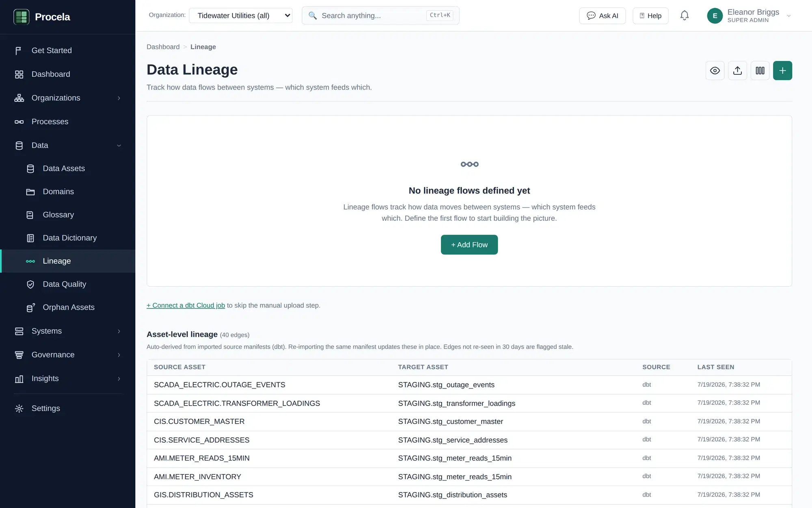This screenshot has height=508, width=812.
Task: Open Get Started menu item
Action: 68,50
